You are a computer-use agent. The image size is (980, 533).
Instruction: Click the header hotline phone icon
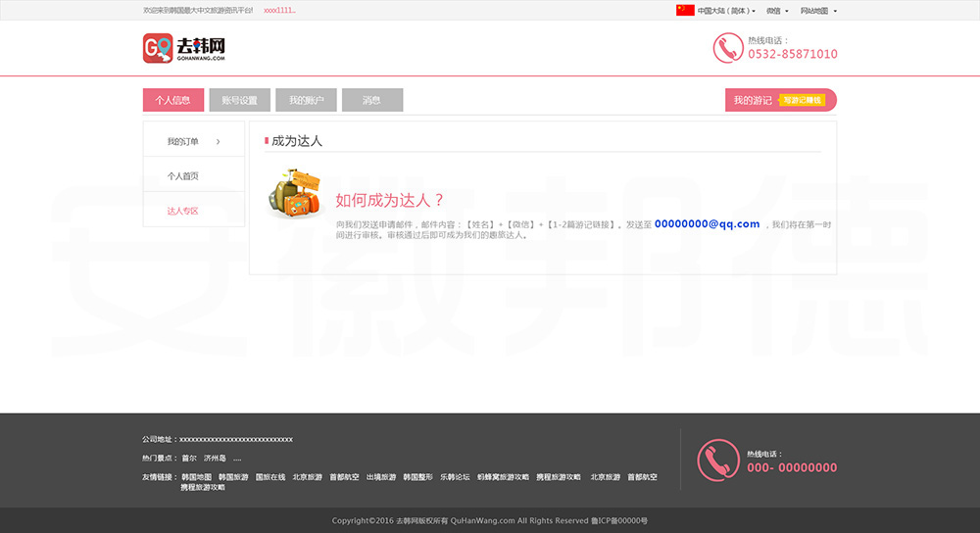click(x=728, y=48)
